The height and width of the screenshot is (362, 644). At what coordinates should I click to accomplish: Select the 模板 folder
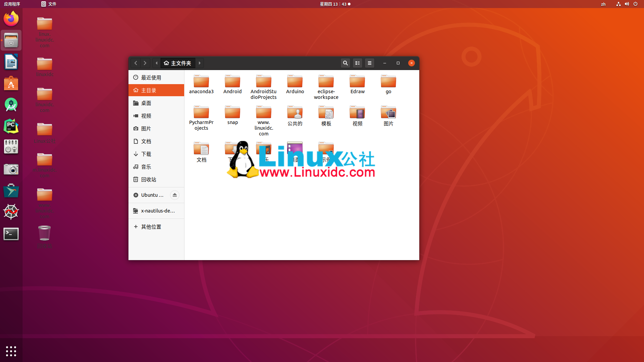(x=326, y=116)
